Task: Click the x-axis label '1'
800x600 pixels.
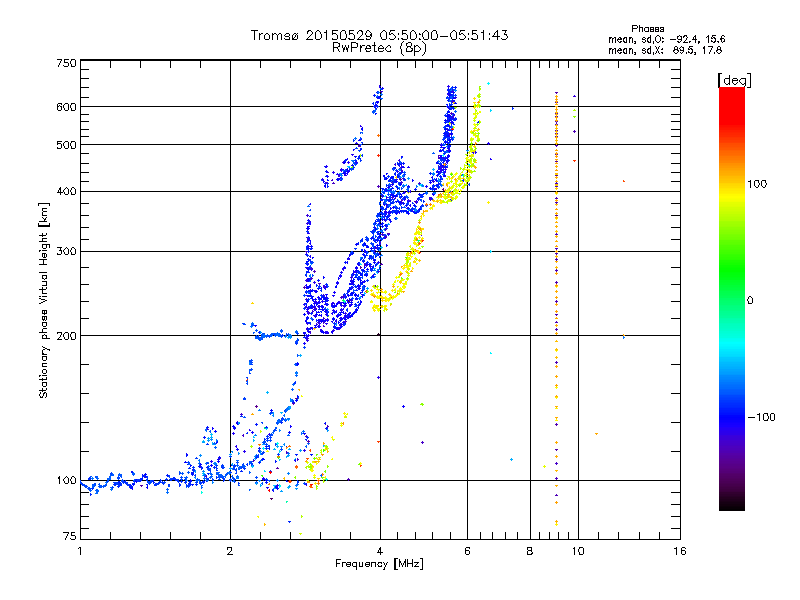Action: point(80,551)
